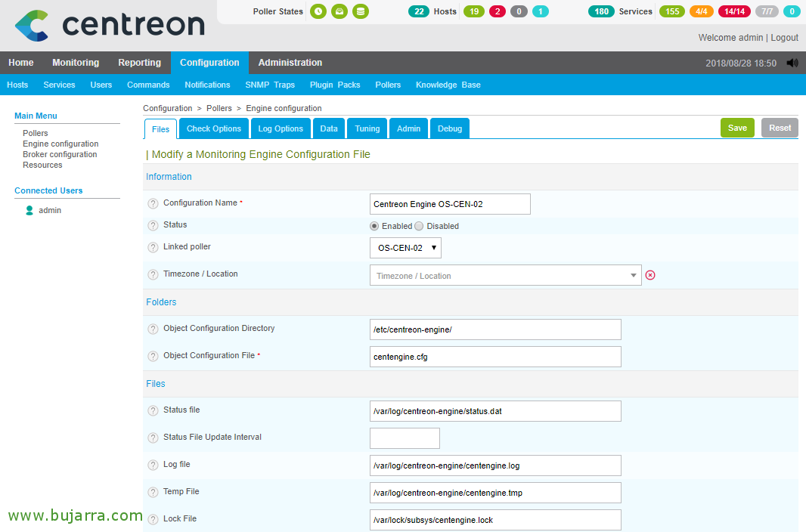Viewport: 806px width, 532px height.
Task: Show help tooltip for Linked poller
Action: 153,248
